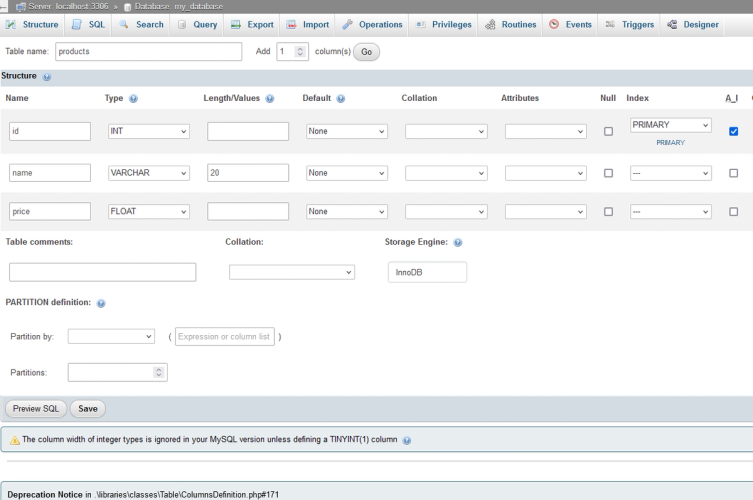The width and height of the screenshot is (753, 500).
Task: Click the Routines icon
Action: [x=490, y=24]
